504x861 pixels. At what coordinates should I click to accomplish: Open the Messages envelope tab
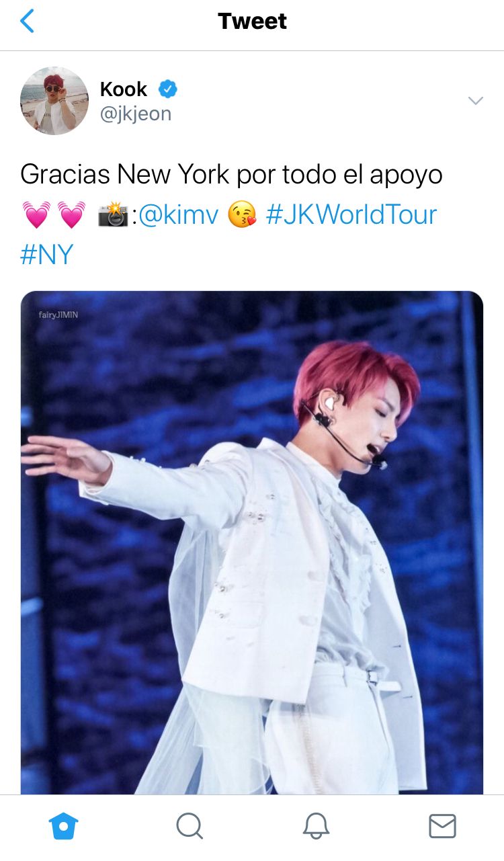(442, 826)
